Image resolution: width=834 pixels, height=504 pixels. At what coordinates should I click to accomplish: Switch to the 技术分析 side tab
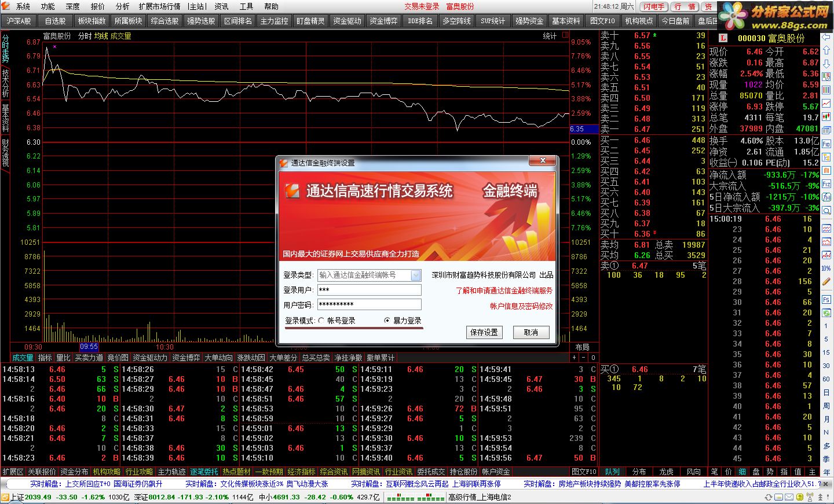(5, 83)
